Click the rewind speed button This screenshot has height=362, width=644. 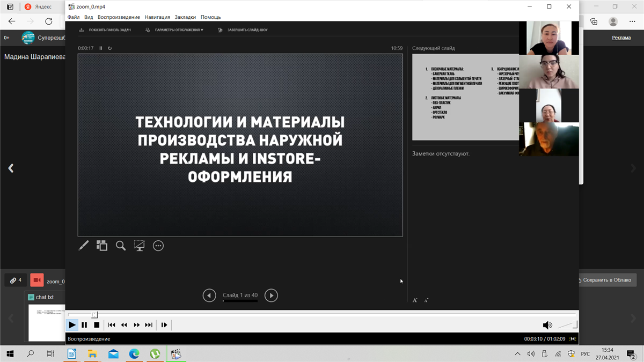(x=124, y=325)
